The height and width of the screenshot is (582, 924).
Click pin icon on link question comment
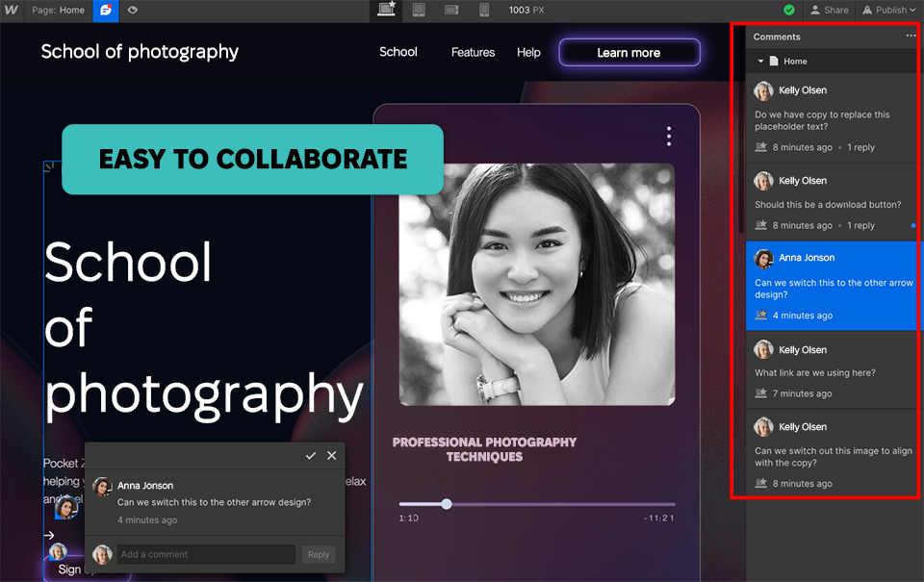(760, 392)
